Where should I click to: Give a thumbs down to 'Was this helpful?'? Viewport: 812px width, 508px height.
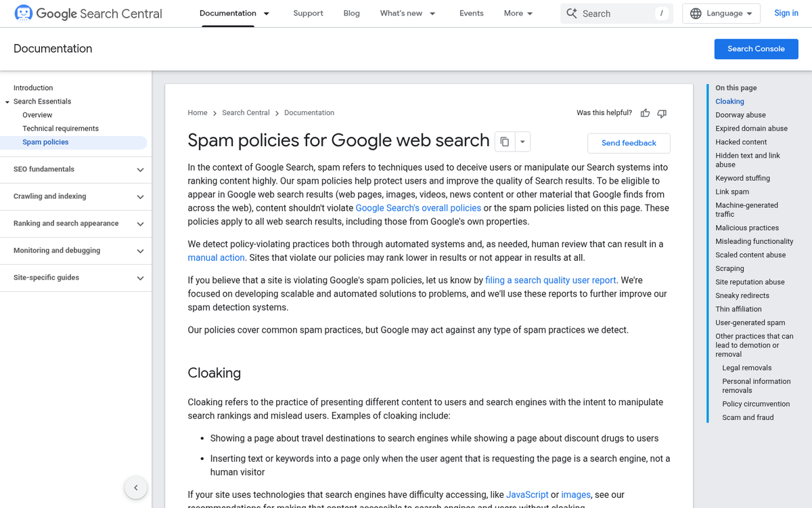(x=662, y=114)
